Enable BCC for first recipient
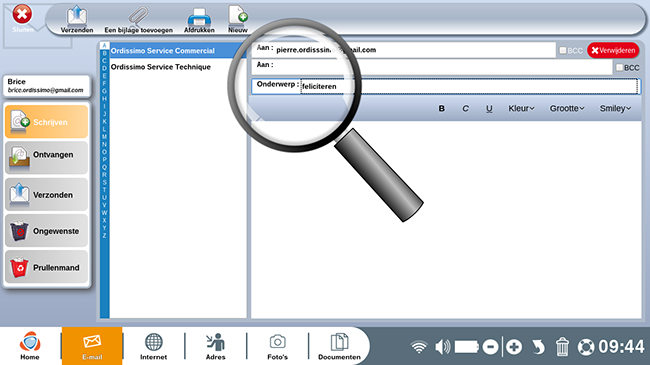 [x=563, y=50]
